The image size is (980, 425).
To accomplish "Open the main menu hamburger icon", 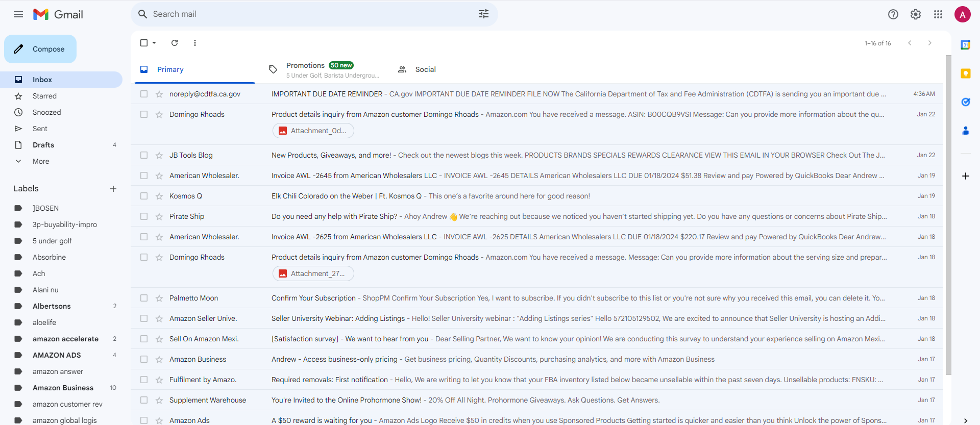I will coord(18,14).
